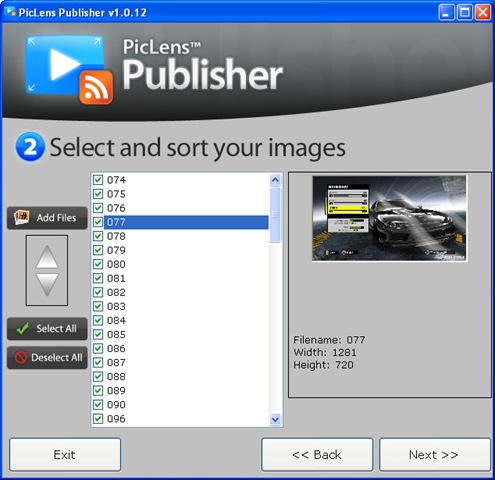
Task: Toggle the checkbox for image 088
Action: pos(98,377)
